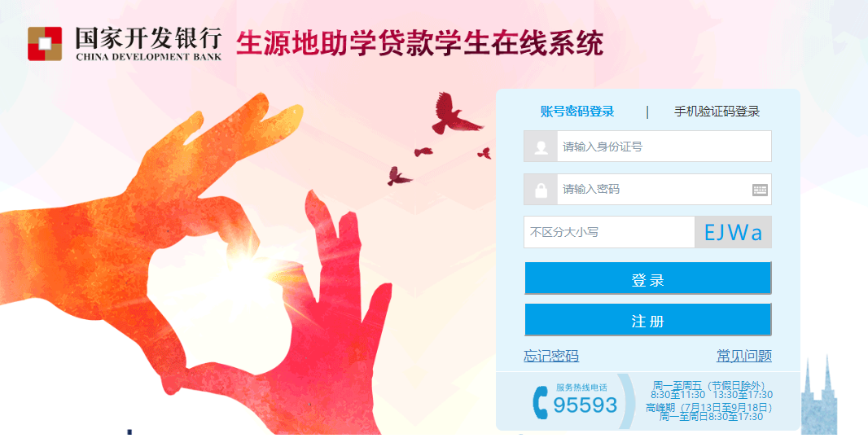The width and height of the screenshot is (868, 438).
Task: Click the blue tower building illustration
Action: (x=819, y=397)
